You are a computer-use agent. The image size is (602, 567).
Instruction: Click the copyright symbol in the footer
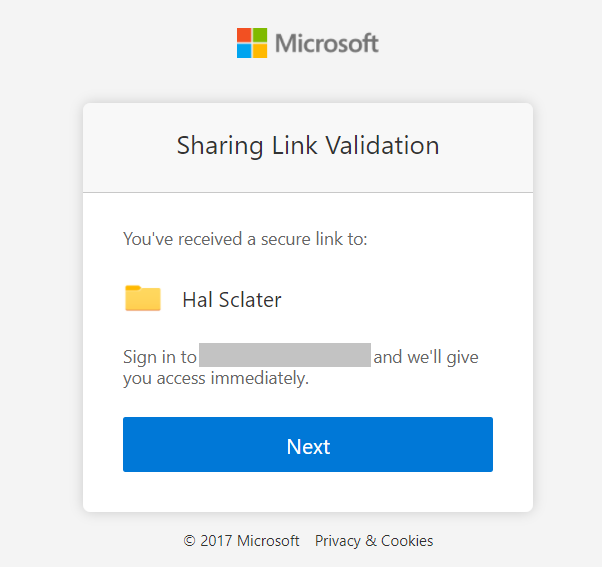point(189,541)
